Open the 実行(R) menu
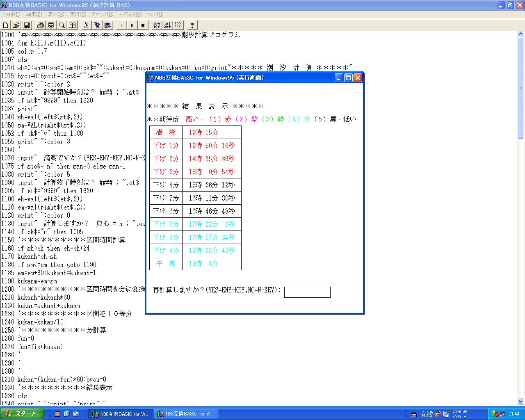Screen dimensions: 525x420 (78, 14)
